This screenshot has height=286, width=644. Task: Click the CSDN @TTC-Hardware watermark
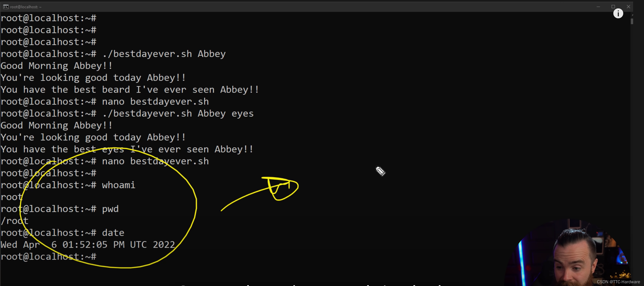(x=618, y=282)
